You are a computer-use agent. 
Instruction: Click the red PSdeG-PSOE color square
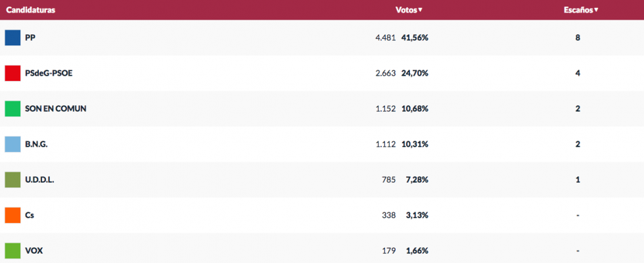click(13, 73)
